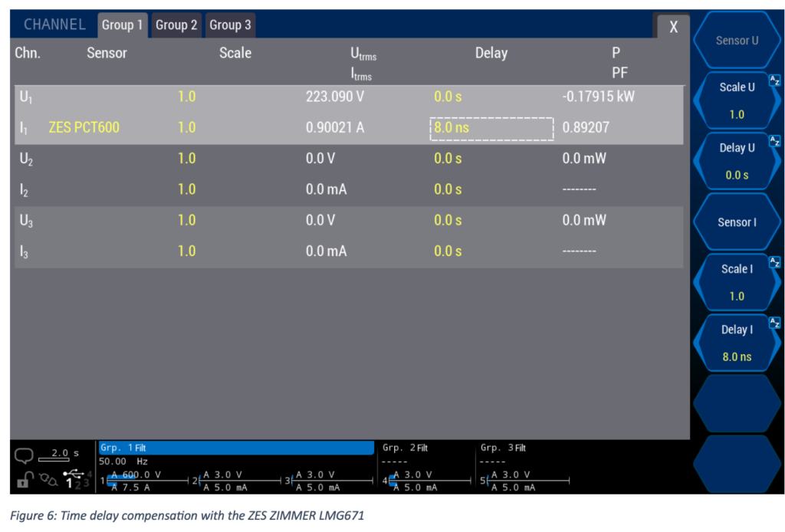Click the padlock icon in status bar
The width and height of the screenshot is (785, 532).
(x=25, y=480)
